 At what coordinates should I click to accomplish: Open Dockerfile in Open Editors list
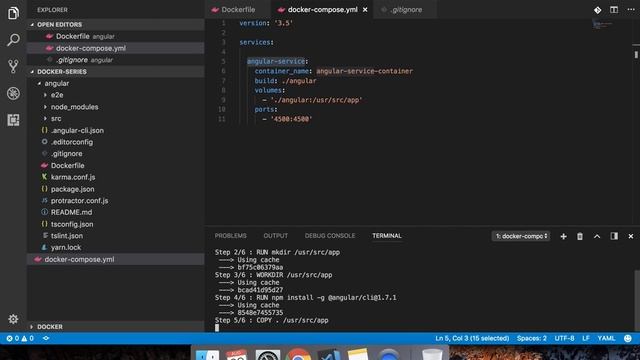coord(116,36)
